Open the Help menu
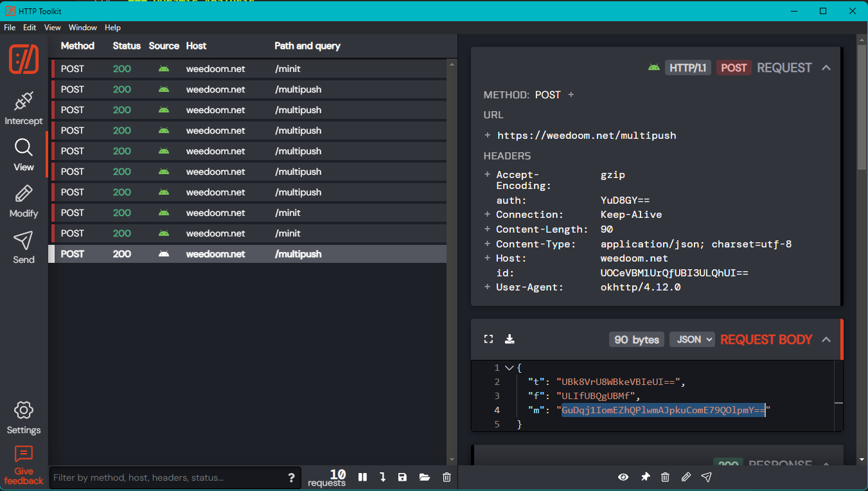868x491 pixels. [x=112, y=28]
